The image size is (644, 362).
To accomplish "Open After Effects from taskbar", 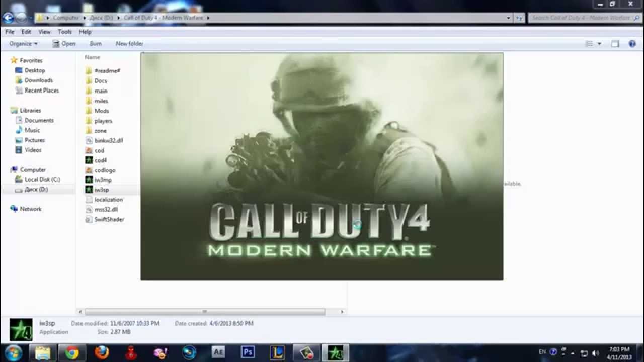I will pos(218,352).
